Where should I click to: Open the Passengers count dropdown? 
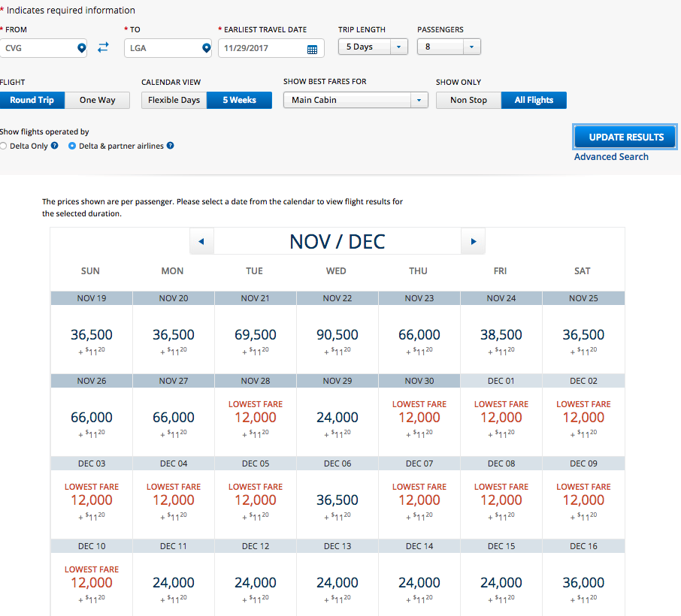point(449,47)
